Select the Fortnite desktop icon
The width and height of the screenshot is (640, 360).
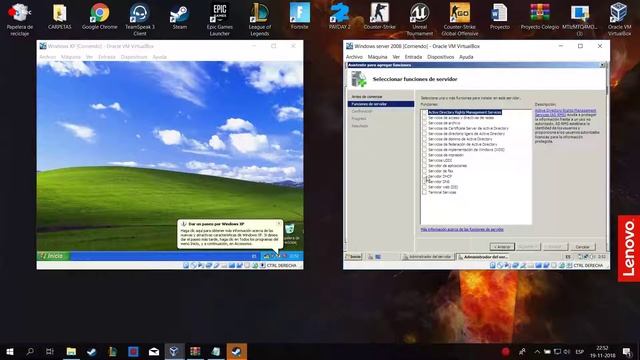point(300,17)
